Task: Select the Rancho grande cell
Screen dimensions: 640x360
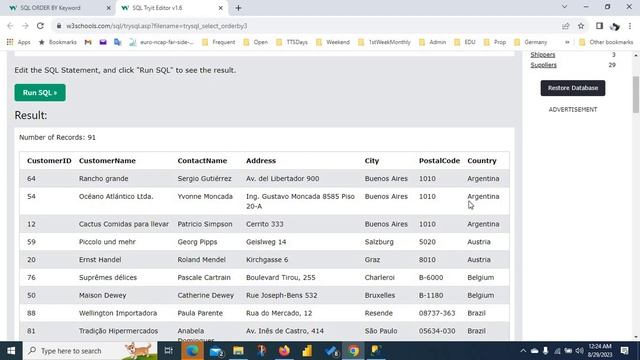Action: coord(104,179)
